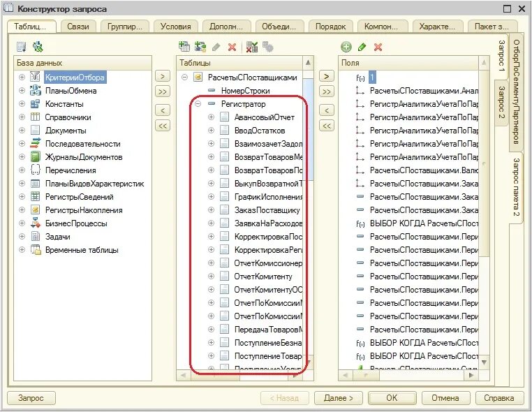Select the vertical Запрос 1 tab
Image resolution: width=532 pixels, height=412 pixels.
tap(502, 57)
